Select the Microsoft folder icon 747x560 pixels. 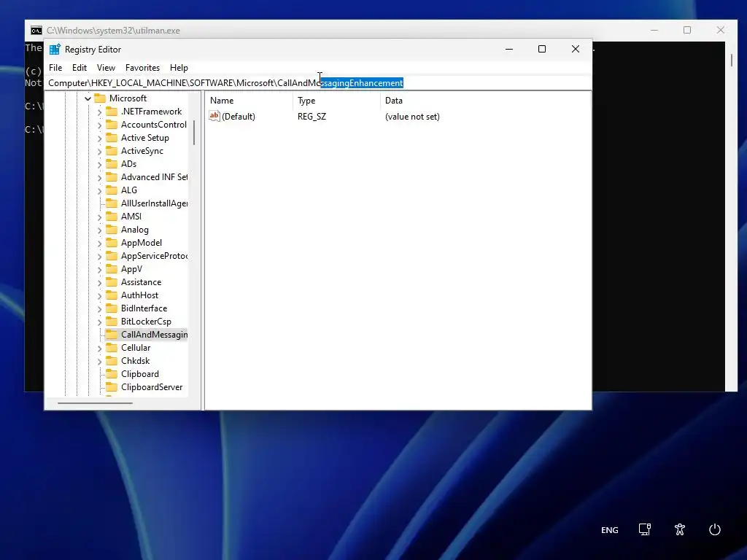click(x=100, y=98)
